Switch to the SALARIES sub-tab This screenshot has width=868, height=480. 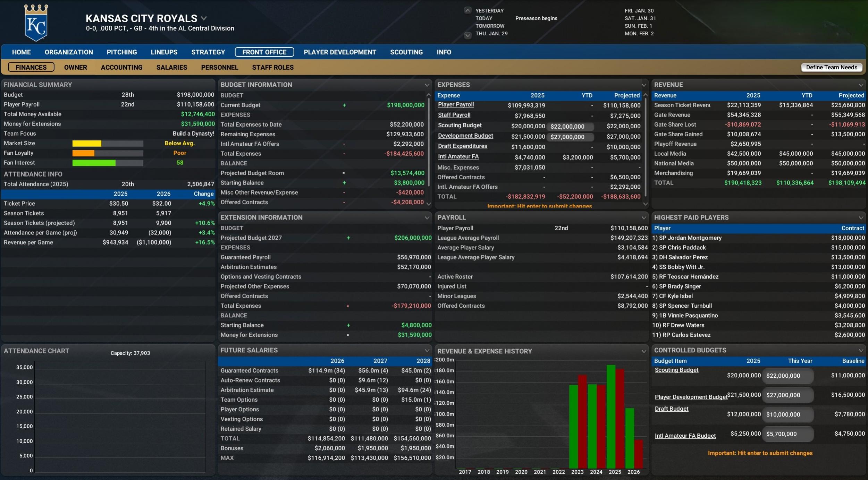coord(172,67)
